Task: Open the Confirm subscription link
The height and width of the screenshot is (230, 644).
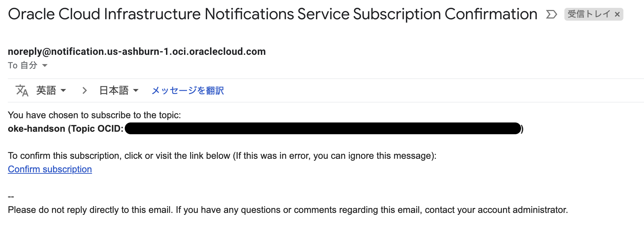Action: 50,169
